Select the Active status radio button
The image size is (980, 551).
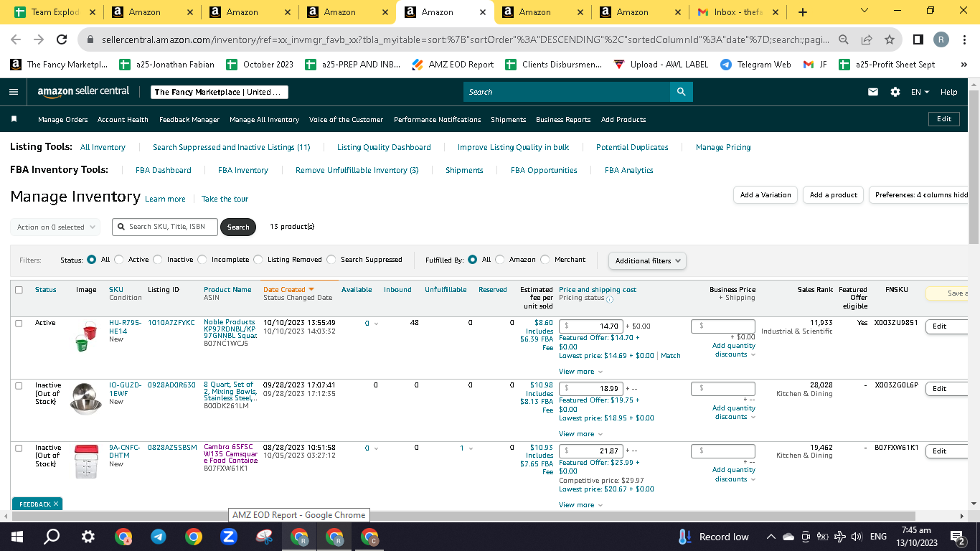(119, 260)
